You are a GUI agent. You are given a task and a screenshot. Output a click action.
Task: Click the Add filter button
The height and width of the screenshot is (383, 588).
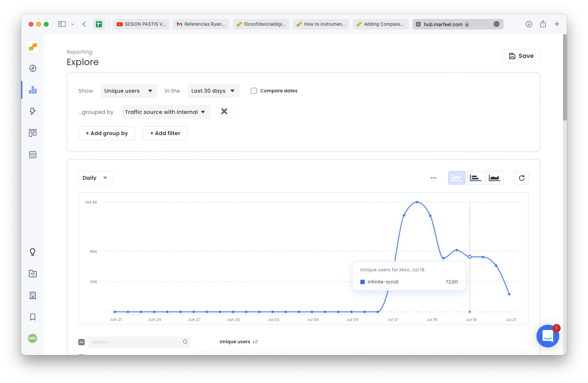[165, 133]
